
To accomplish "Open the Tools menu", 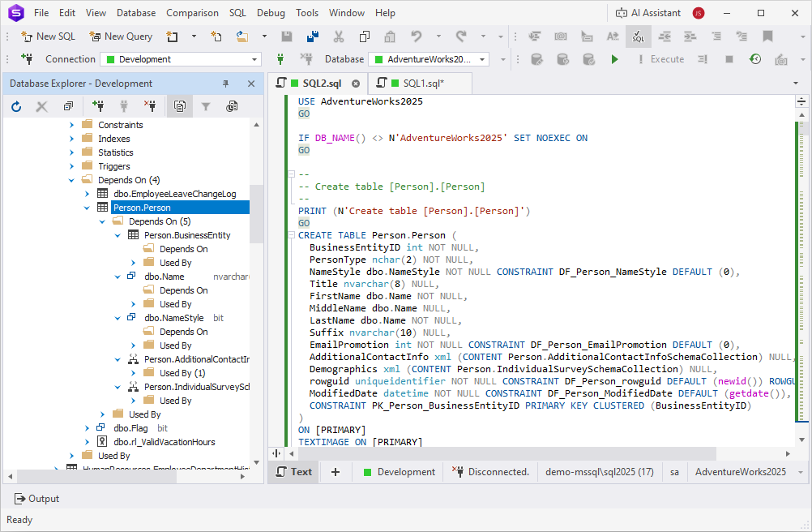I will point(307,13).
